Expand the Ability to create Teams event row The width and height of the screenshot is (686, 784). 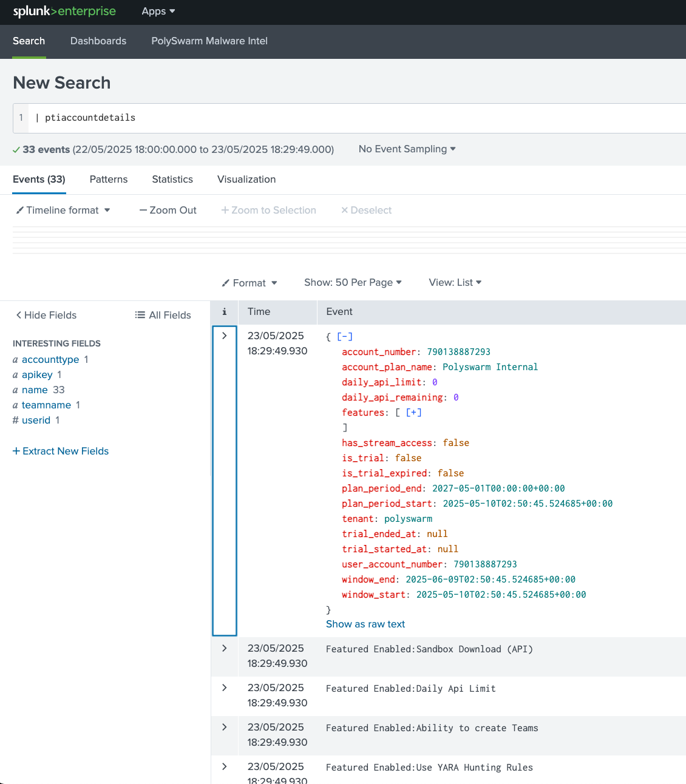(225, 727)
